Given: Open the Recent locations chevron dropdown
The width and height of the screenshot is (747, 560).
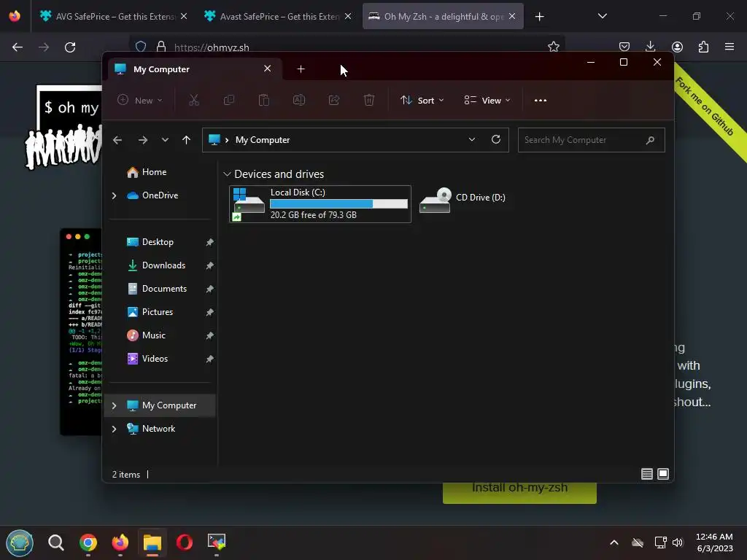Looking at the screenshot, I should click(165, 140).
